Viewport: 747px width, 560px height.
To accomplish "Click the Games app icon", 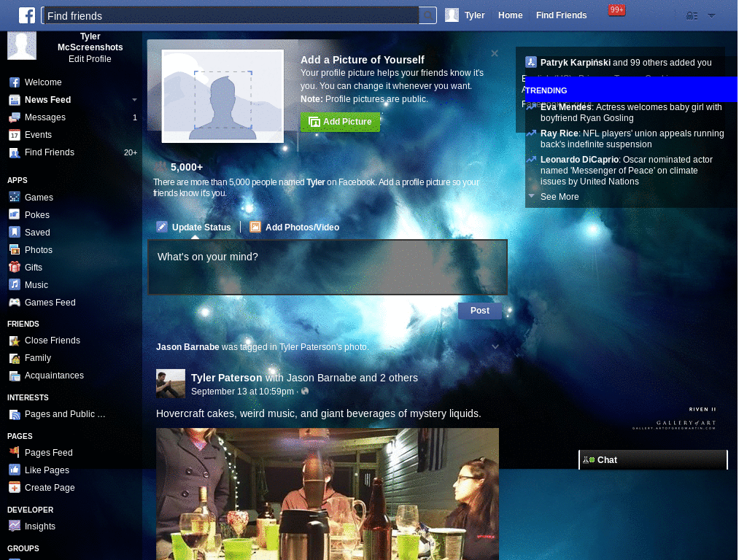I will click(x=15, y=197).
